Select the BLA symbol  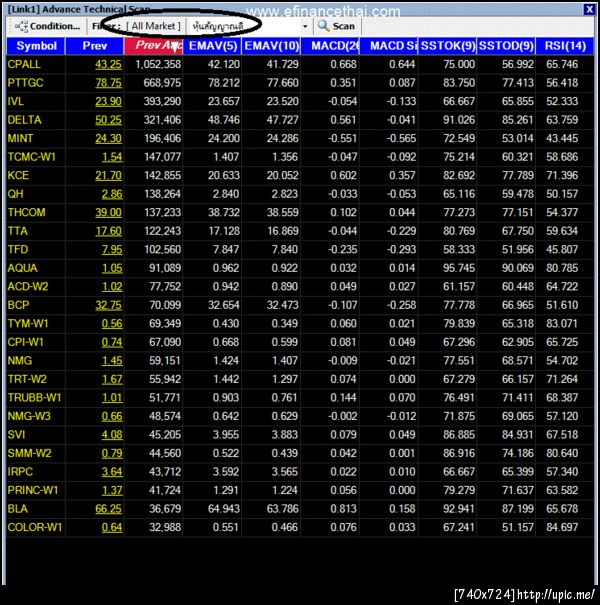(x=17, y=509)
